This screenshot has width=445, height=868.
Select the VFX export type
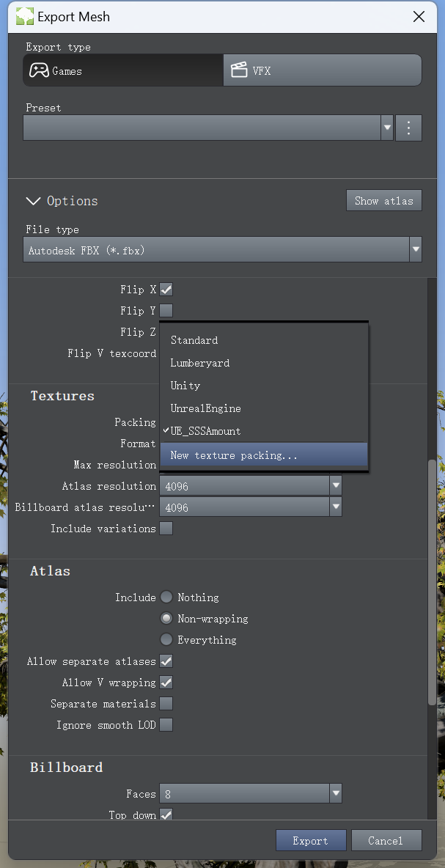323,70
